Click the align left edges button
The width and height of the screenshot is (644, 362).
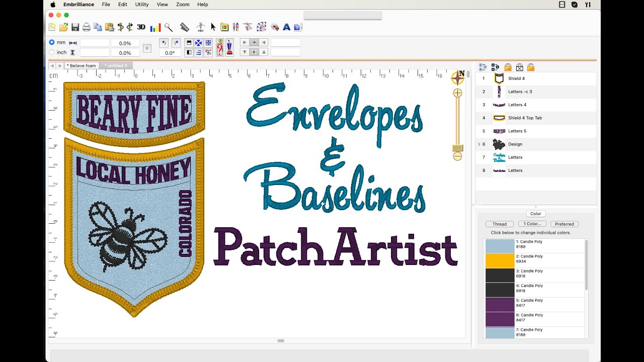245,43
